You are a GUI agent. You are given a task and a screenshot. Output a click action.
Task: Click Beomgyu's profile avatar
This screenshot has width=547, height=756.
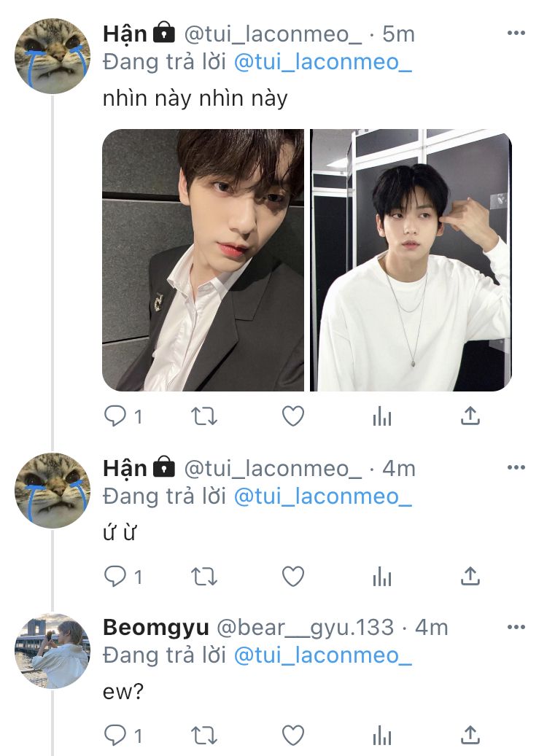(53, 650)
